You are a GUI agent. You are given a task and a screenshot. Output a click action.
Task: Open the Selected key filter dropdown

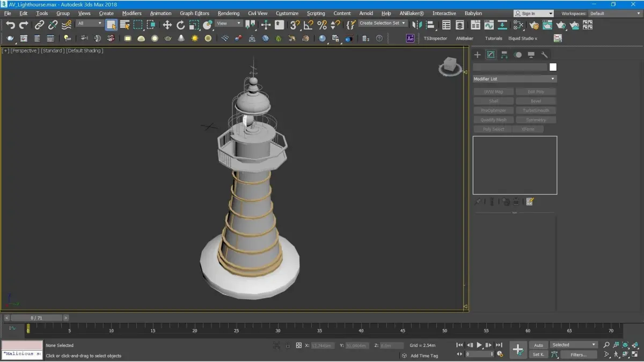coord(574,345)
